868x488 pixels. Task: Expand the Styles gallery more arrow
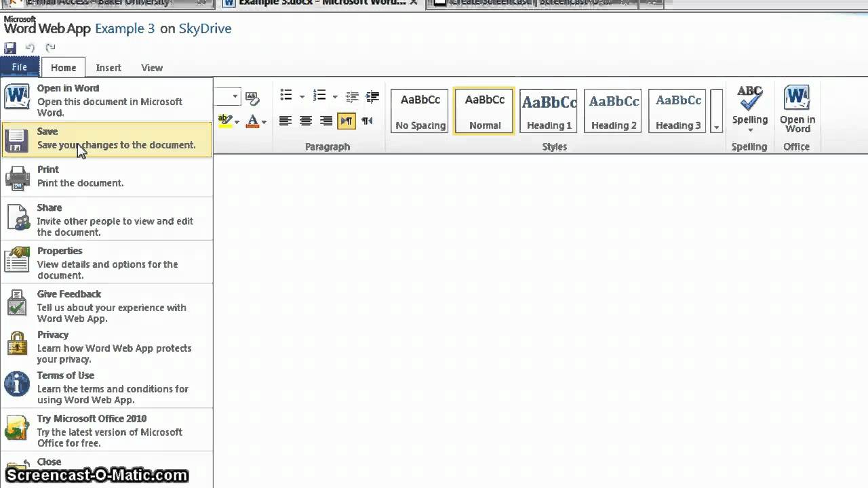coord(716,110)
